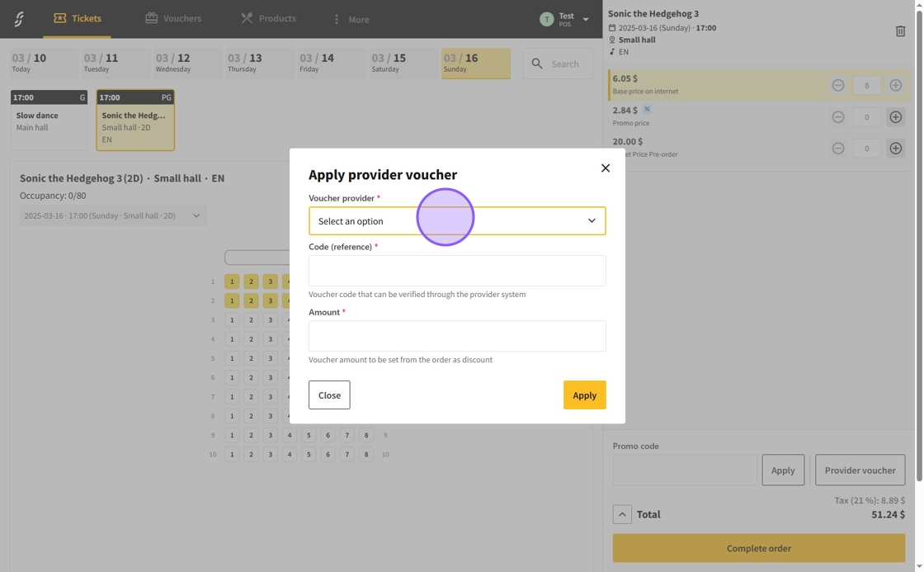Select the Slow dance 17:00 showing

pos(49,121)
